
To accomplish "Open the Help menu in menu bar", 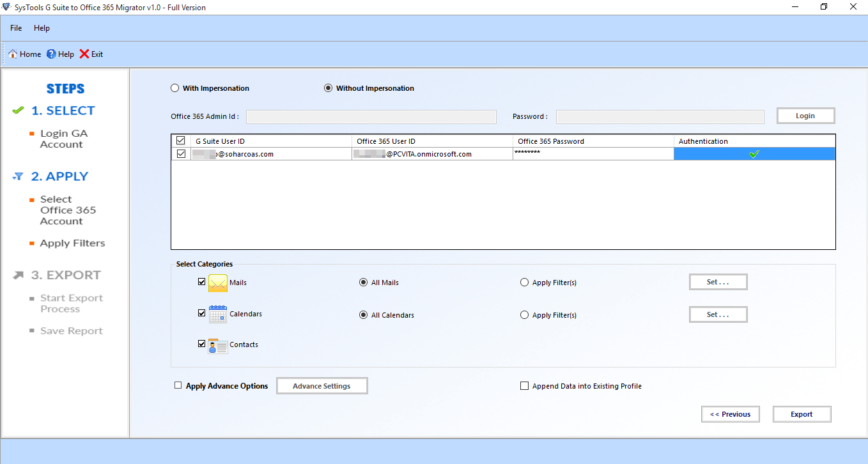I will (42, 28).
